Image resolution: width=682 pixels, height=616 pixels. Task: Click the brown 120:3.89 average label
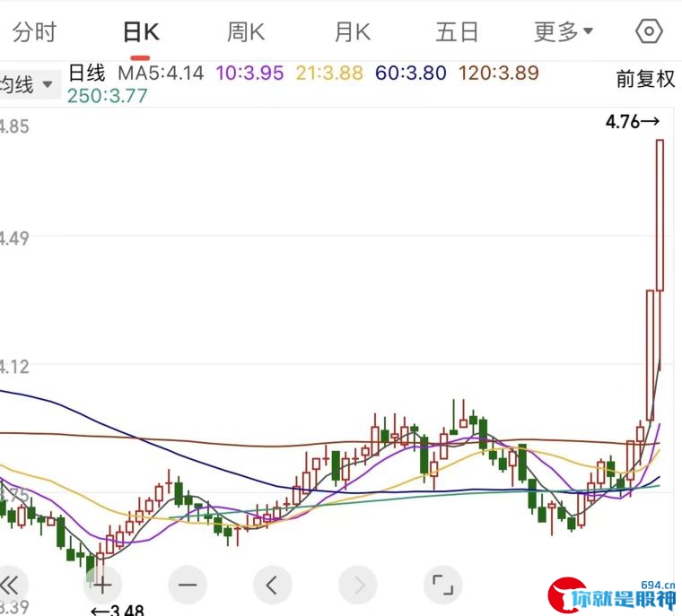pyautogui.click(x=498, y=73)
